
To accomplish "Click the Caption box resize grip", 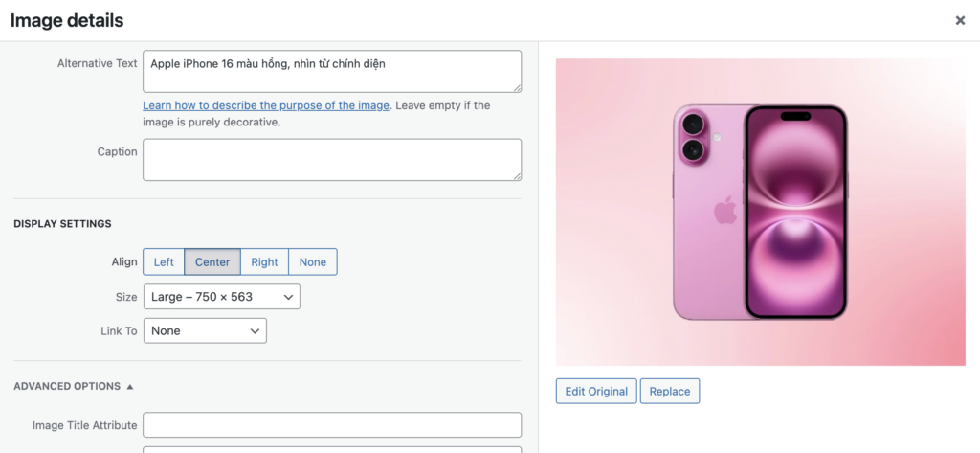I will 518,176.
